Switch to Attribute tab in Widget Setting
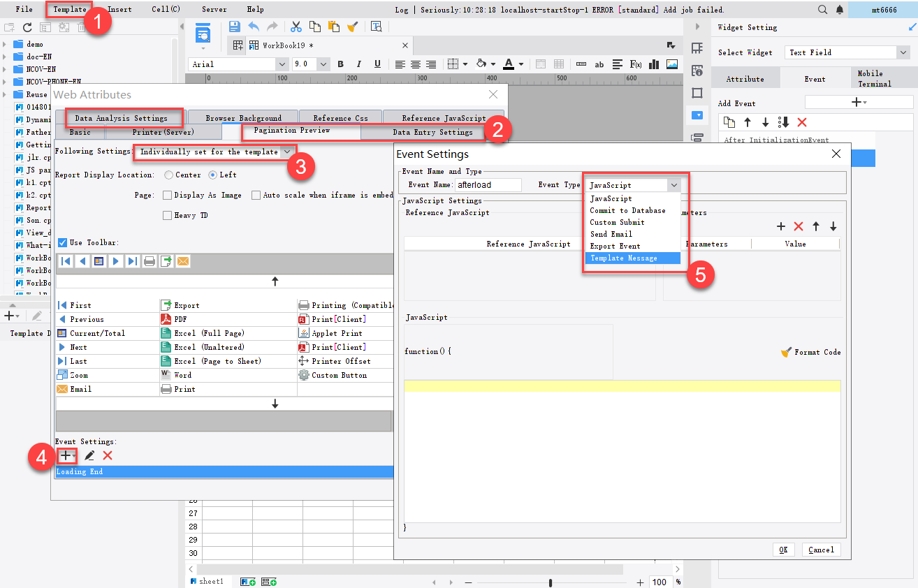Image resolution: width=918 pixels, height=588 pixels. point(745,79)
